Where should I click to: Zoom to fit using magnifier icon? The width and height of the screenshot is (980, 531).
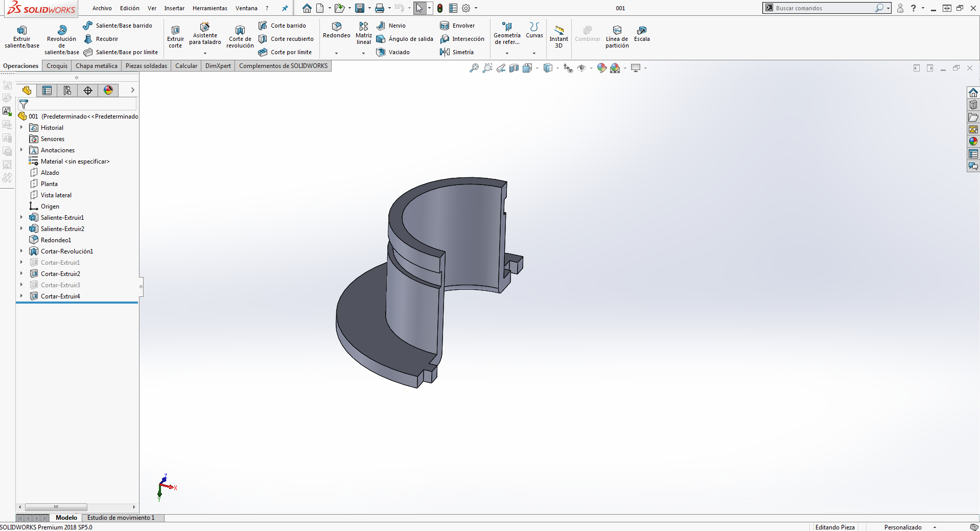tap(474, 68)
